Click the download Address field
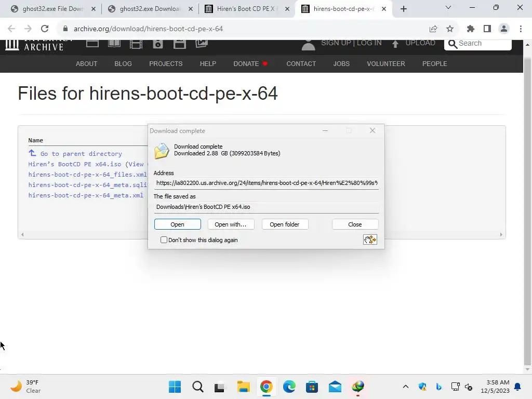532x399 pixels. [267, 183]
